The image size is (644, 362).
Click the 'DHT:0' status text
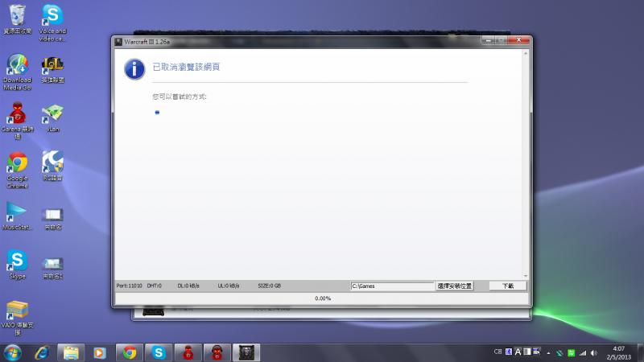point(155,286)
